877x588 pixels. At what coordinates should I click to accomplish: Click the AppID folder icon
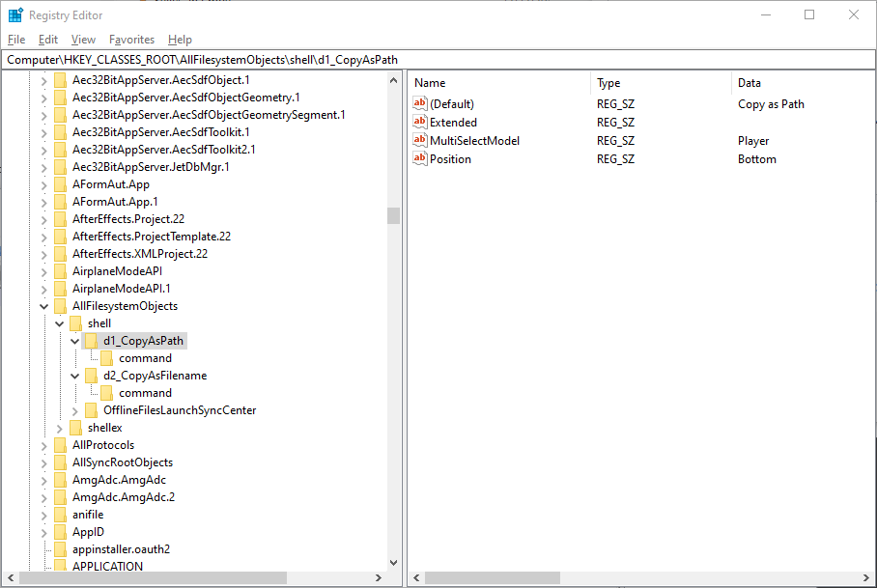pos(61,532)
